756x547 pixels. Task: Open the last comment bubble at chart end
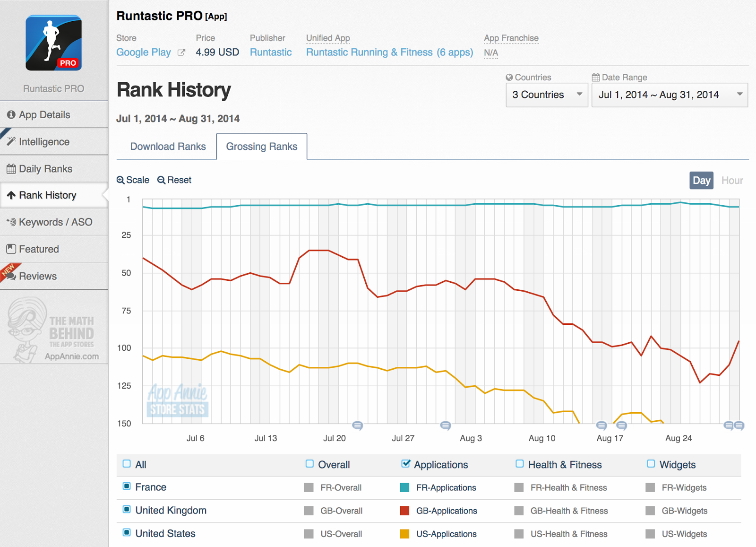coord(739,425)
